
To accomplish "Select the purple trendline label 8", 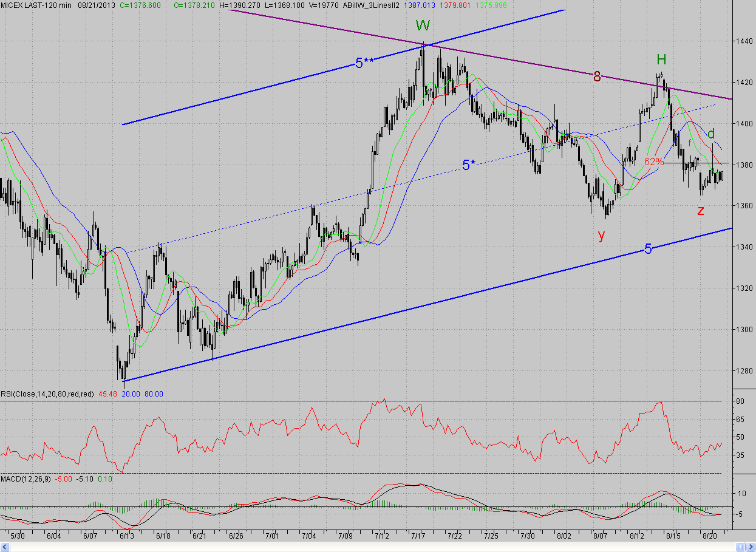I will [x=597, y=77].
